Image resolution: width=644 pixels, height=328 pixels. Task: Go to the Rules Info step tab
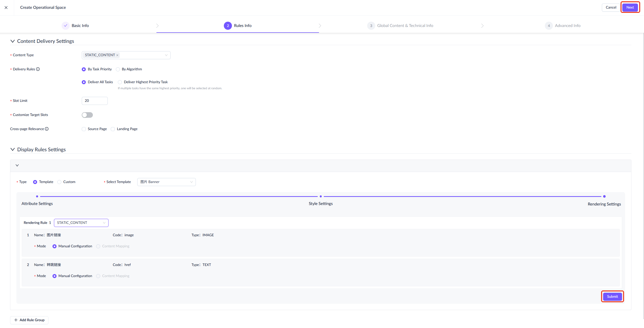pos(242,26)
